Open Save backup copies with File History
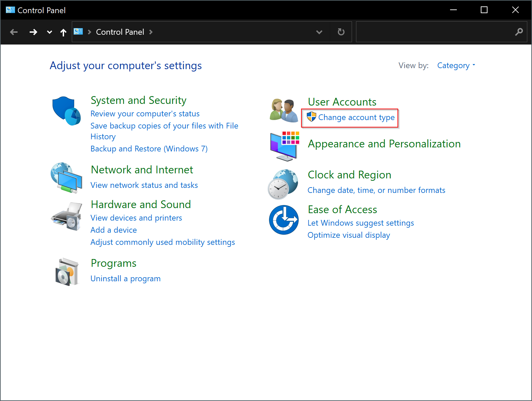The width and height of the screenshot is (532, 401). click(x=164, y=131)
